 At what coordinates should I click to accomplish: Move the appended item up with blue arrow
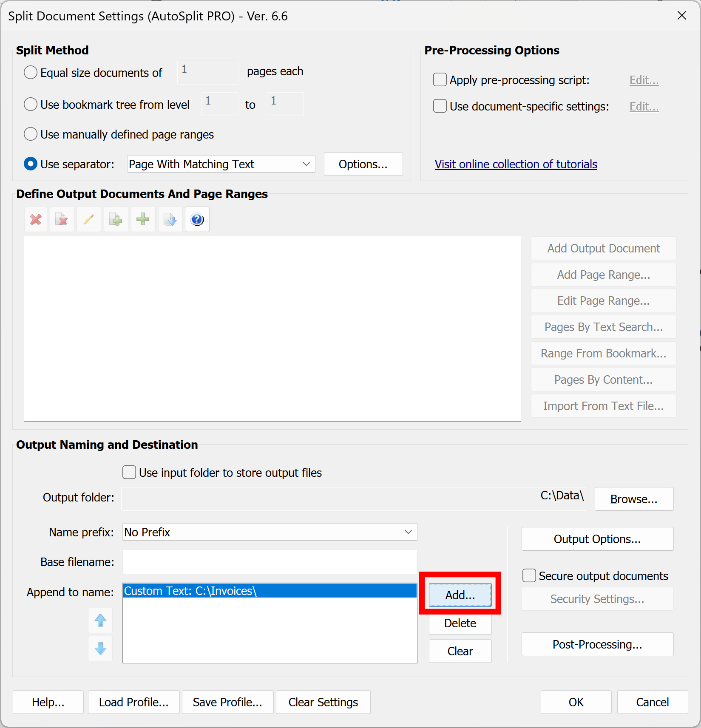[x=100, y=620]
